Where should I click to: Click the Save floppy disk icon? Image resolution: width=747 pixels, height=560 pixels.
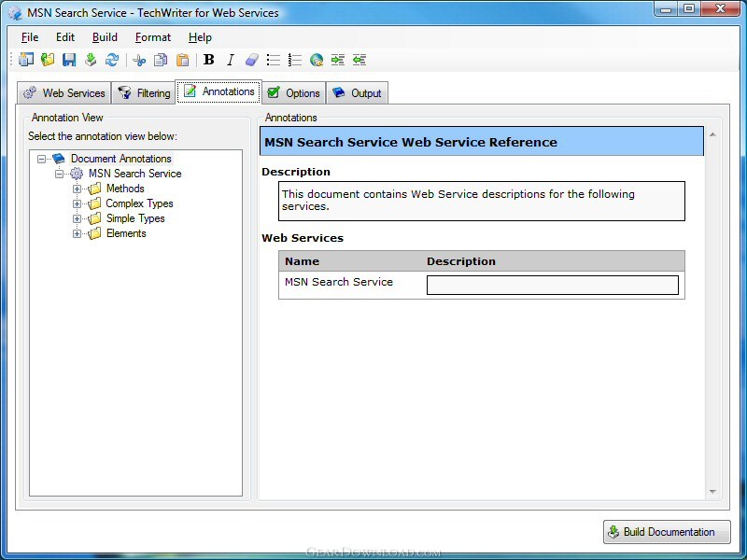point(69,60)
